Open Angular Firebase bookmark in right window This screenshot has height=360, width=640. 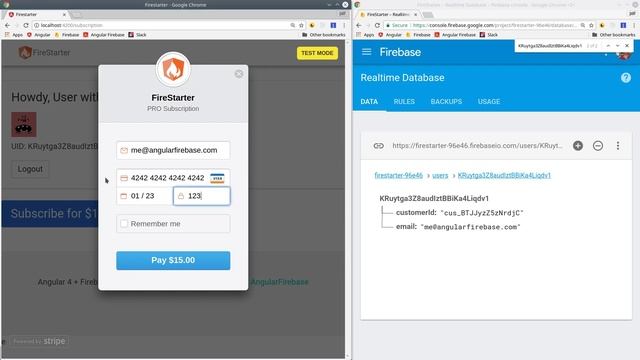[455, 35]
